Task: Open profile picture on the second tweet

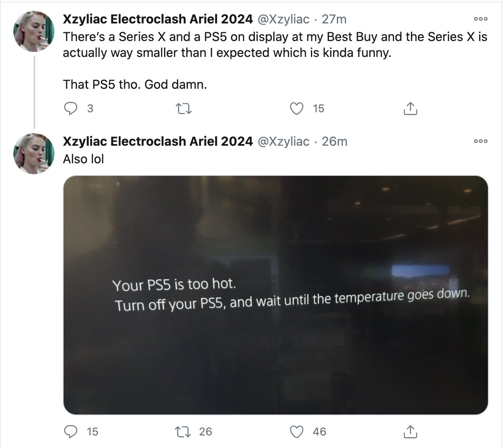Action: (x=34, y=153)
